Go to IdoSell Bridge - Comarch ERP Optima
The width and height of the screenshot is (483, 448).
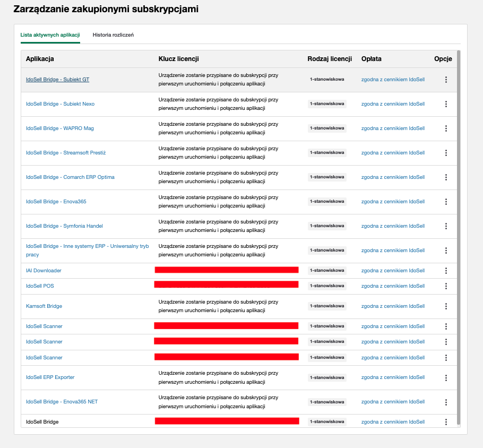point(70,177)
